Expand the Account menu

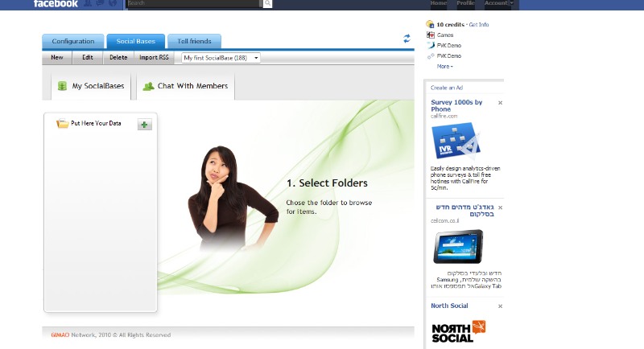coord(499,3)
